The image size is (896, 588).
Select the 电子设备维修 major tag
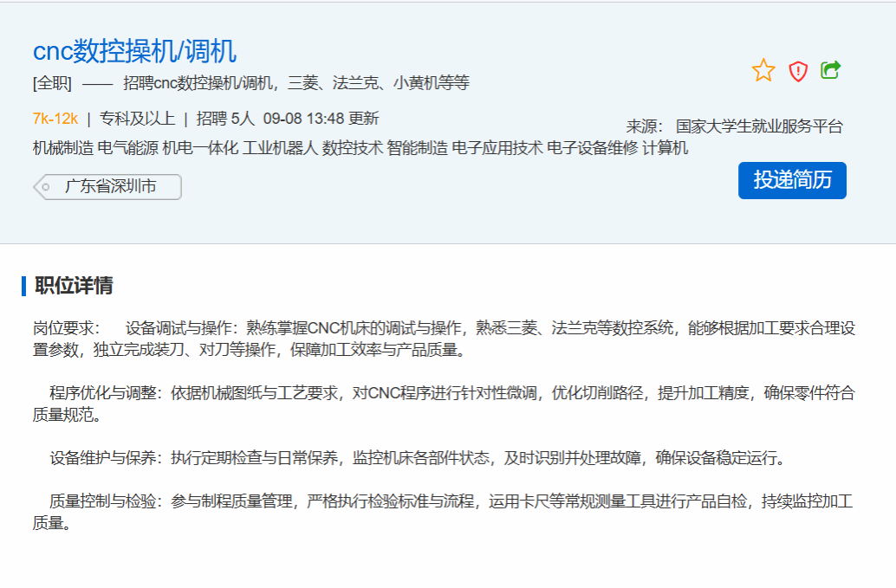point(592,148)
